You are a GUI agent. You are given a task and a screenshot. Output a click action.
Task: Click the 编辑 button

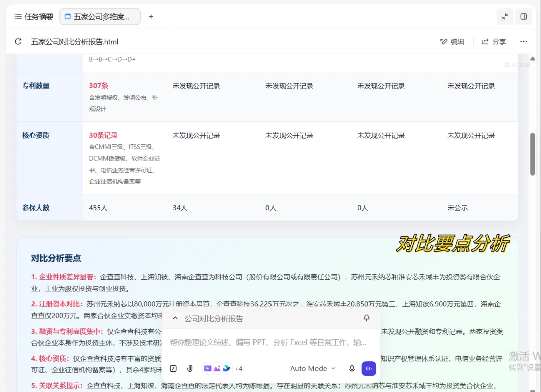(452, 42)
